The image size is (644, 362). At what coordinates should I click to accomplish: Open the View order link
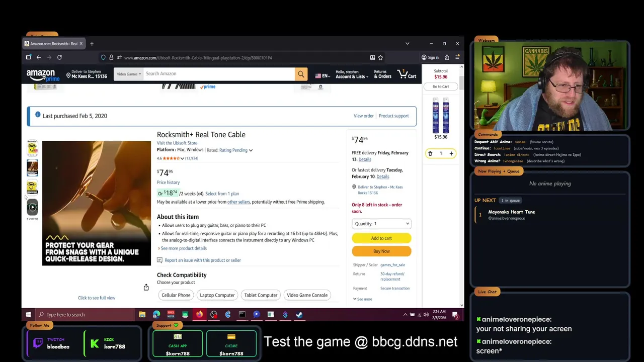point(363,116)
